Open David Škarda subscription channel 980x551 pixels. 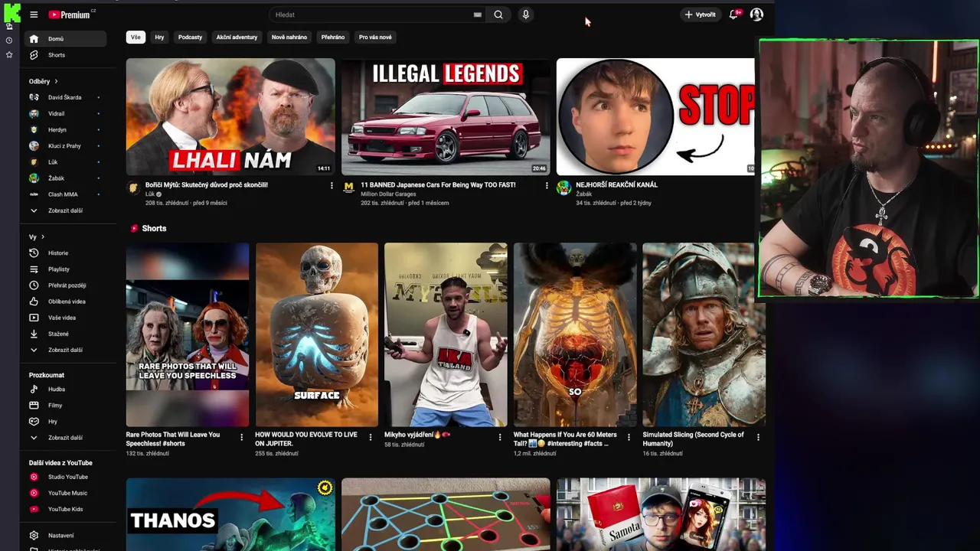pyautogui.click(x=64, y=97)
